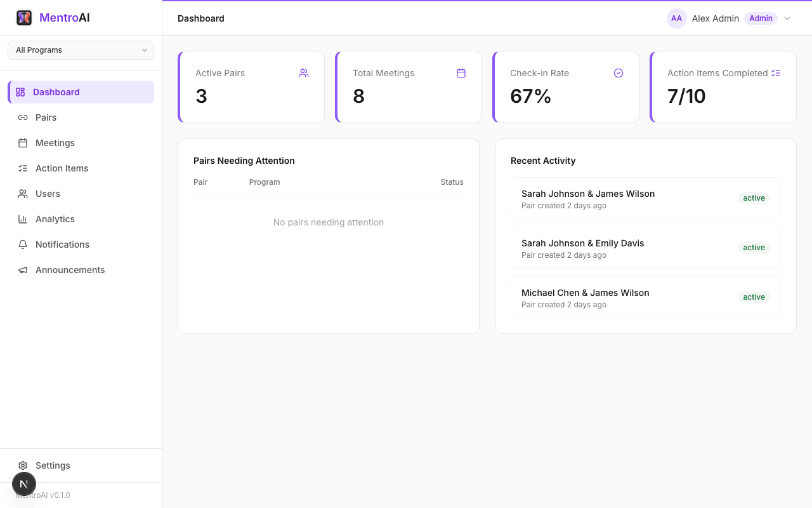
Task: Click the active badge on Sarah Johnson & James Wilson
Action: 754,197
